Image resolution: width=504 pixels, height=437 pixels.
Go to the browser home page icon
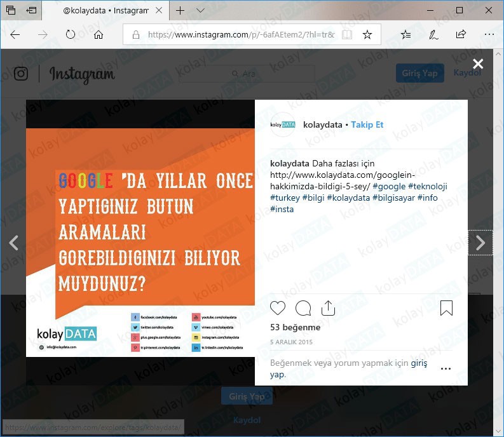click(x=99, y=34)
